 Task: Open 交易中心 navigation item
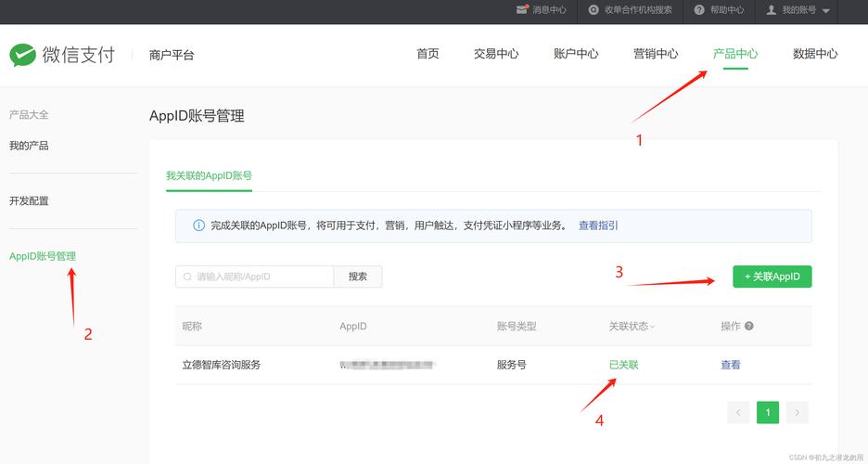click(496, 54)
